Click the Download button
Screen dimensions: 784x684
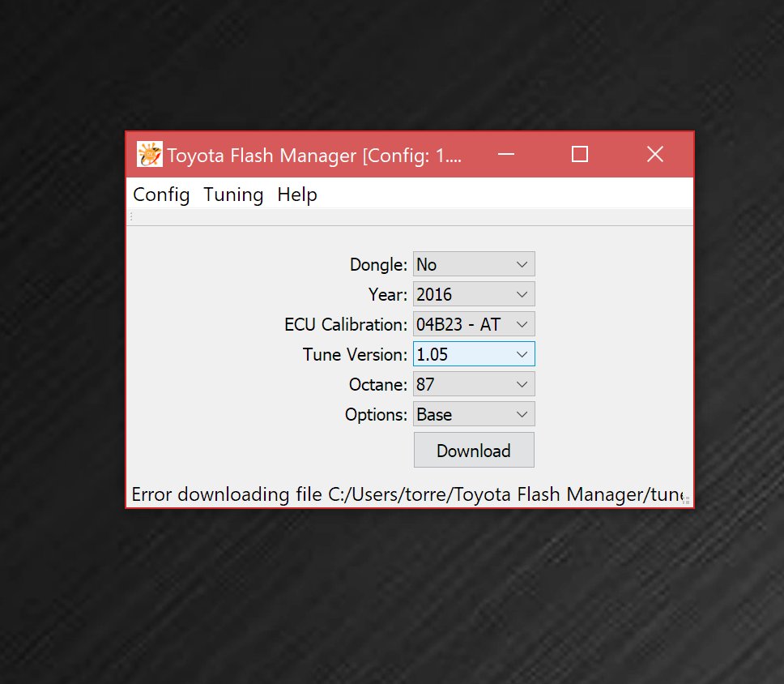(x=474, y=451)
